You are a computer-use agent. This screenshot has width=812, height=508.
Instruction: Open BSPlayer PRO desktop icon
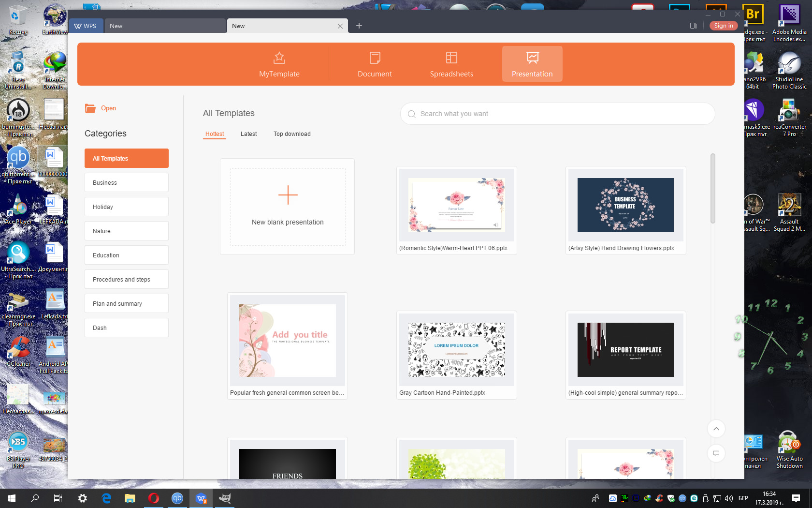pos(18,450)
